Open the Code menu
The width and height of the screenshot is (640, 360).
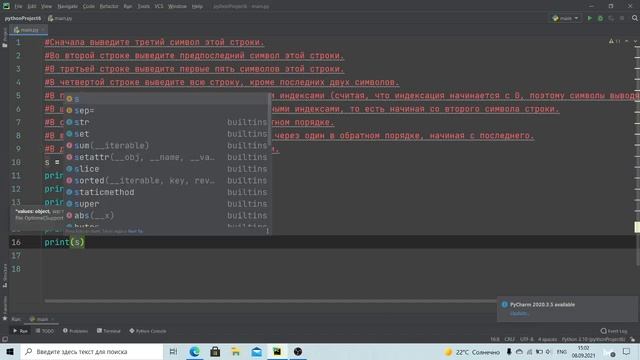click(89, 6)
